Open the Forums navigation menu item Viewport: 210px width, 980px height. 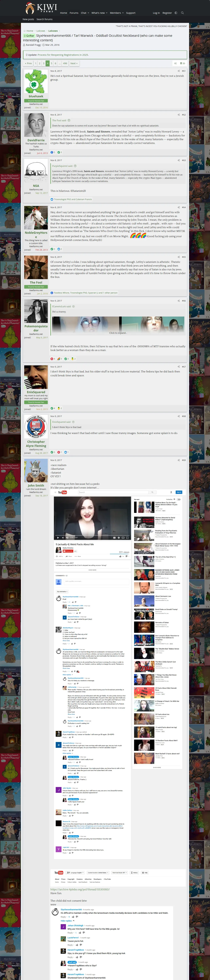pos(74,13)
